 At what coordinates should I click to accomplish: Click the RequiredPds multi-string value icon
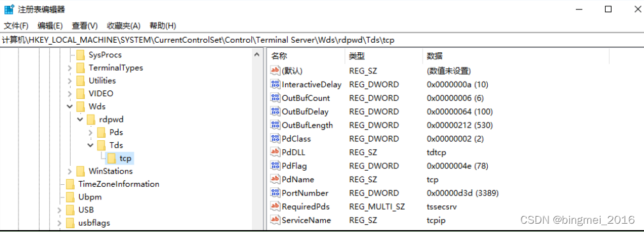click(275, 206)
